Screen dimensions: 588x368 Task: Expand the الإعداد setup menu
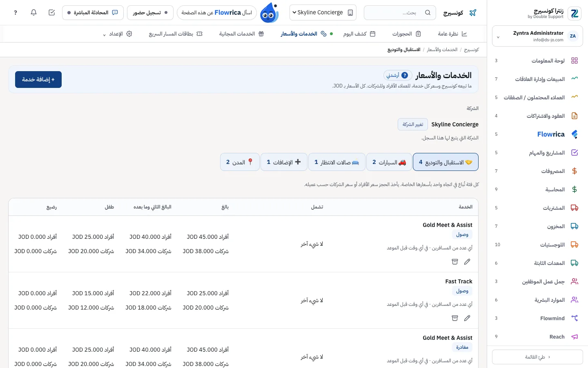[x=117, y=34]
